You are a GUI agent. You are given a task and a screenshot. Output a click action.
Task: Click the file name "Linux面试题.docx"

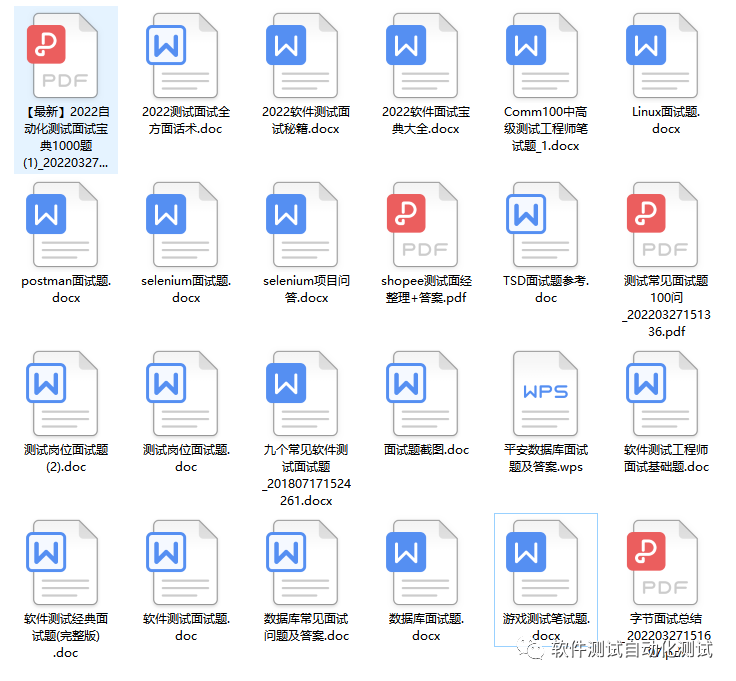(666, 120)
